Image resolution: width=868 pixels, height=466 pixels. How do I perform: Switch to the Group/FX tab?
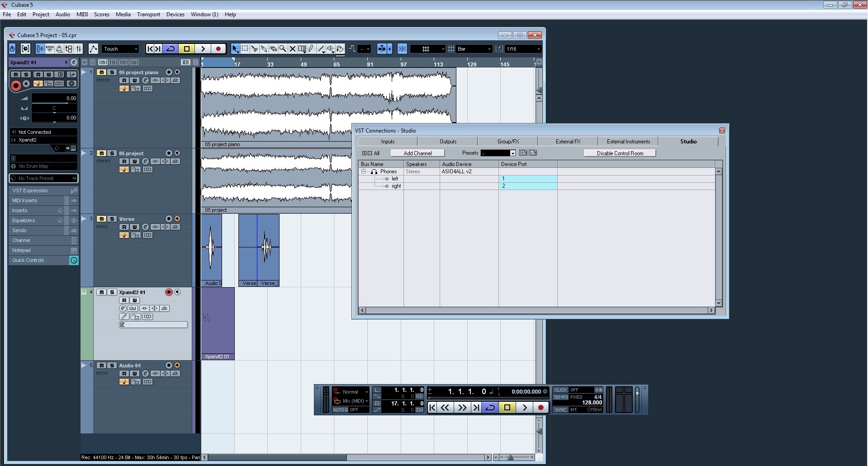tap(508, 142)
